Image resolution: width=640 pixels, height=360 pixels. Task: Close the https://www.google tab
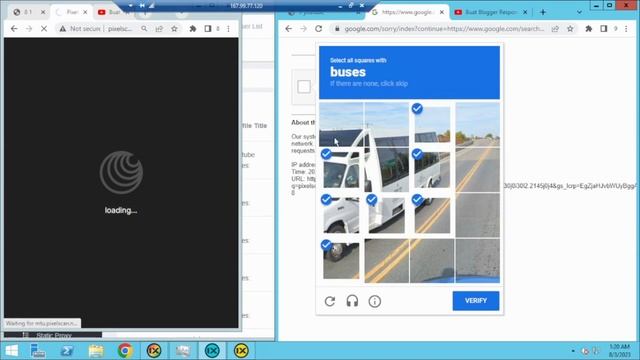pos(442,12)
